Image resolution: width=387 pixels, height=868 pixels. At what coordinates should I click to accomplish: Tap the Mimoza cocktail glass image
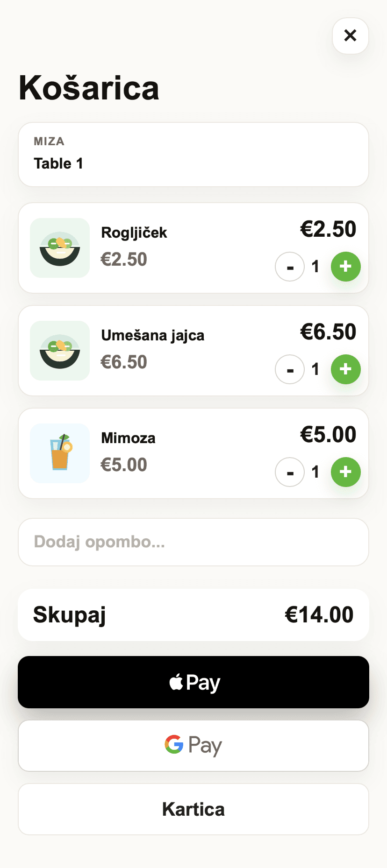click(60, 453)
